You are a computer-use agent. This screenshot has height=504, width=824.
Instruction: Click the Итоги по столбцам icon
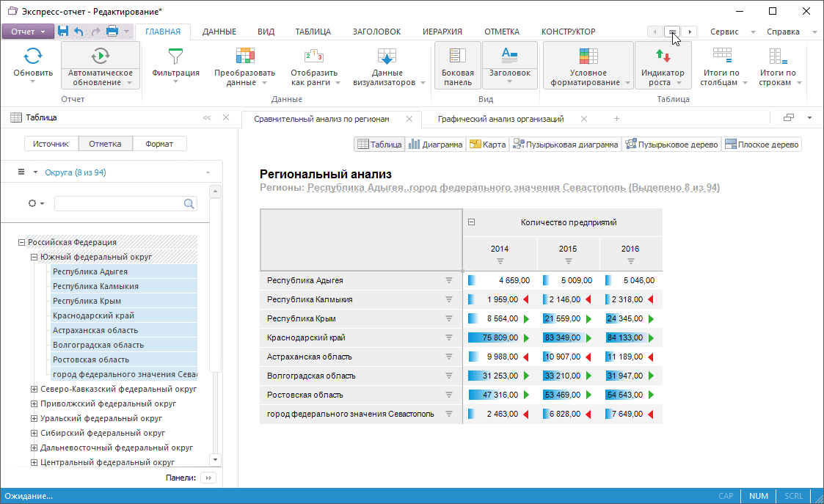(x=722, y=56)
